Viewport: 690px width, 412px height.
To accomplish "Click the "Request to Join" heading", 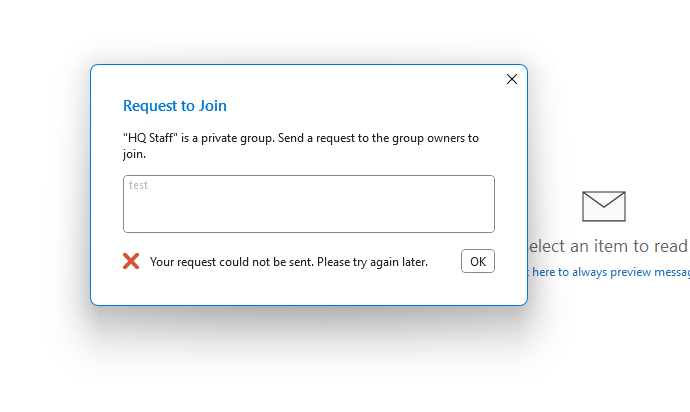I will point(175,106).
